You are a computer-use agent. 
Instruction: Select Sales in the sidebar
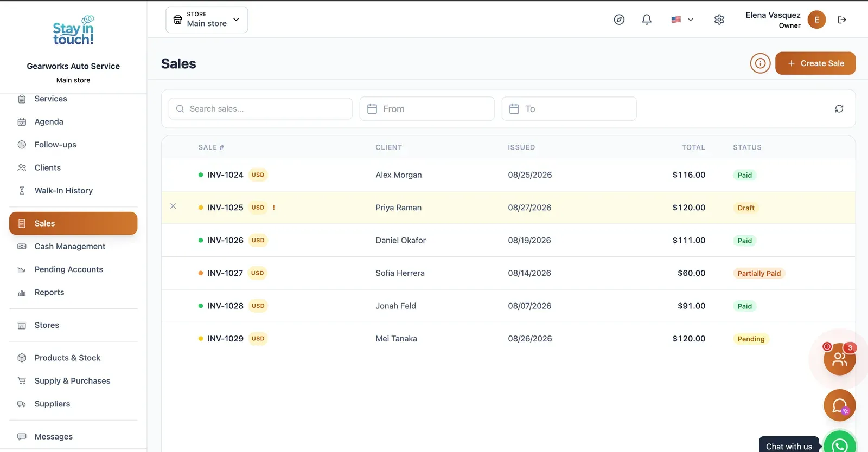click(x=73, y=223)
